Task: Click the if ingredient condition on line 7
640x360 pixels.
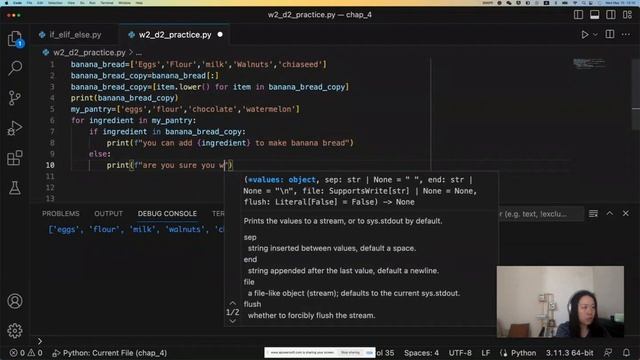Action: click(x=167, y=132)
